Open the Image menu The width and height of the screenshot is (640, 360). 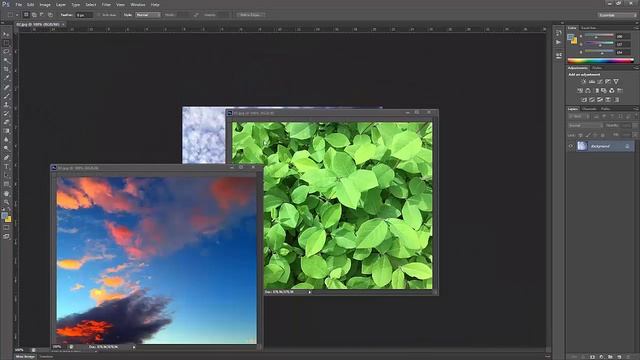(45, 4)
